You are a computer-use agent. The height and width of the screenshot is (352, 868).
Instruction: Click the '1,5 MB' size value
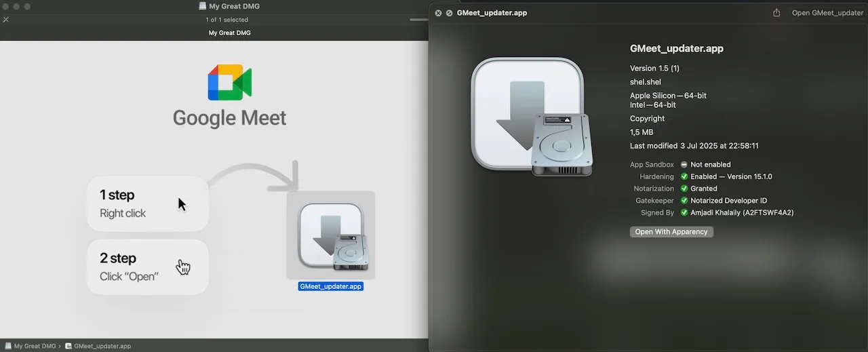[x=642, y=132]
